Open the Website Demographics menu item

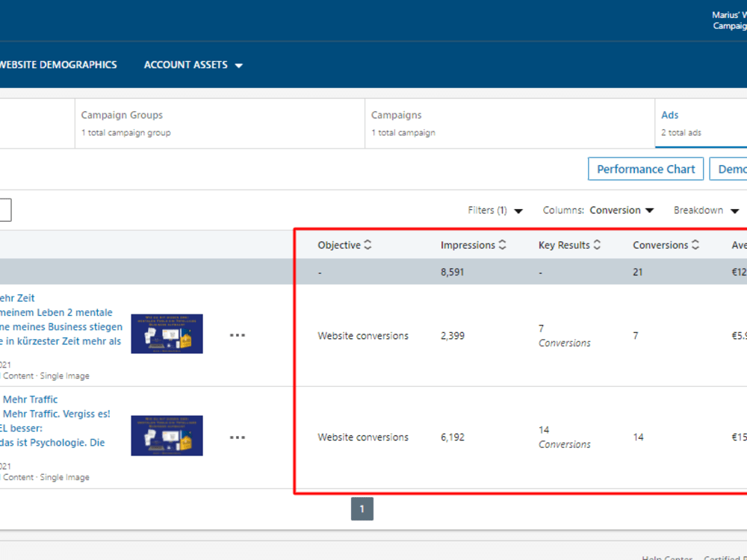(58, 65)
